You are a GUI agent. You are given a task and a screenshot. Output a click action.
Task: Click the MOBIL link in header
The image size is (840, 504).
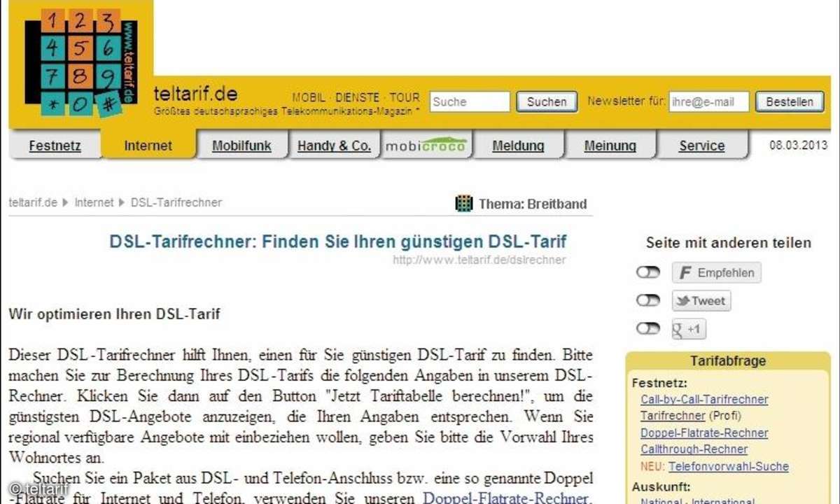click(309, 98)
